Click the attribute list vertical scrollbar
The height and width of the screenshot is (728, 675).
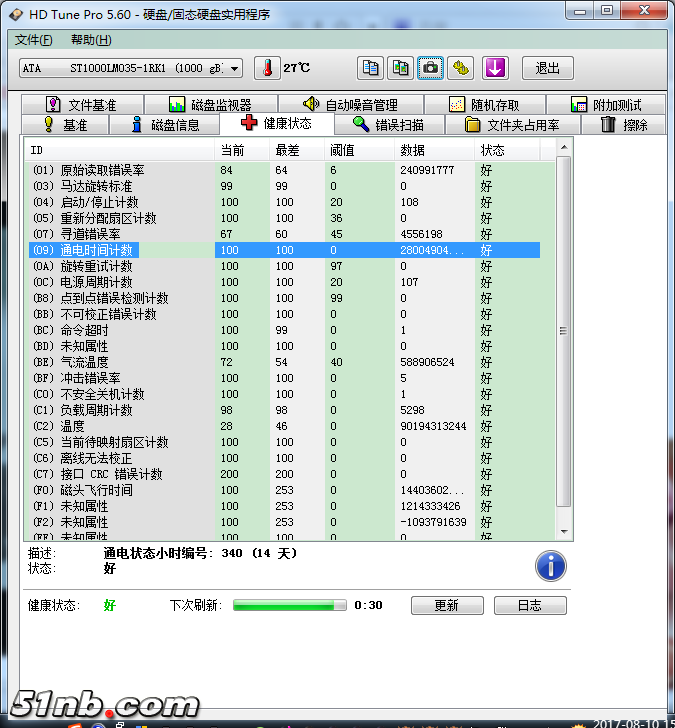click(x=564, y=330)
